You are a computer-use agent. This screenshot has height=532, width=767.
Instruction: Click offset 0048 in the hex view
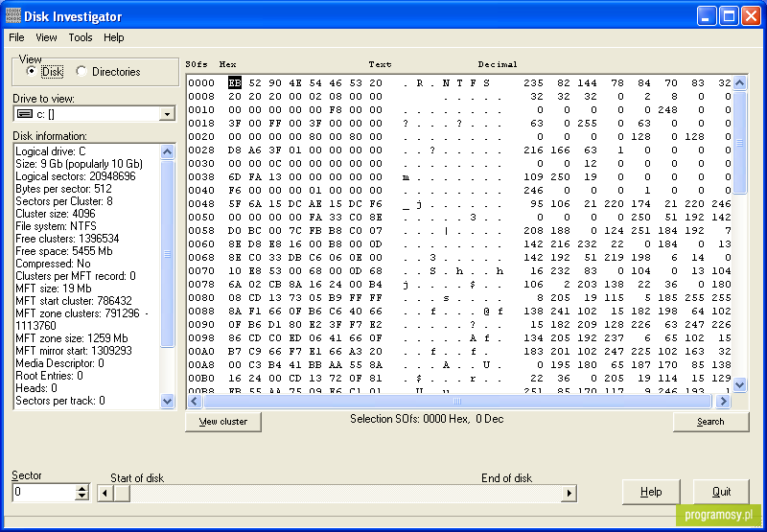[201, 204]
